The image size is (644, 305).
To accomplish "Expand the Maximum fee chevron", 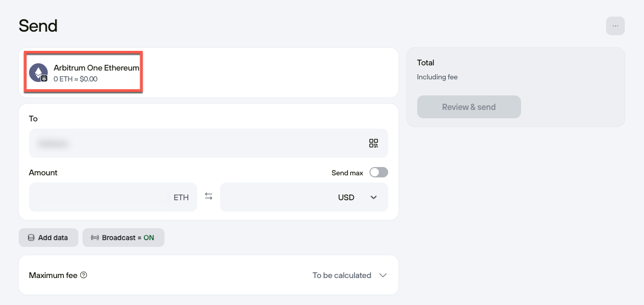I will pos(383,275).
